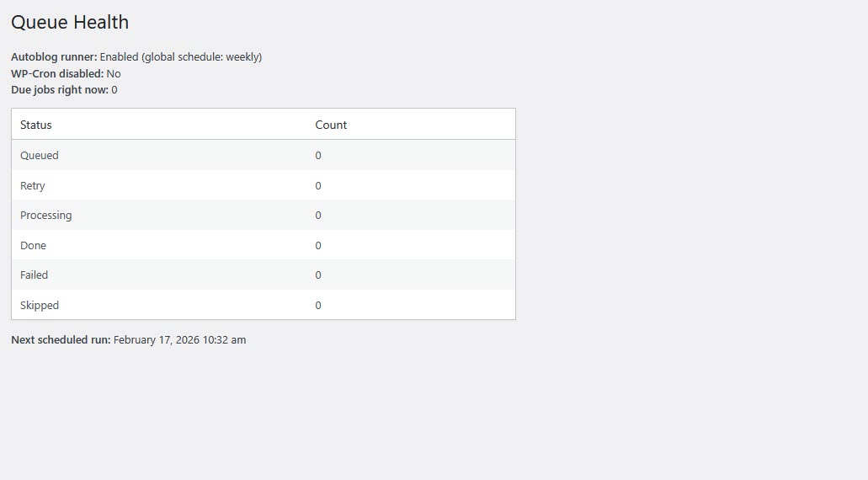868x480 pixels.
Task: Click the count value for Skipped
Action: pos(318,306)
